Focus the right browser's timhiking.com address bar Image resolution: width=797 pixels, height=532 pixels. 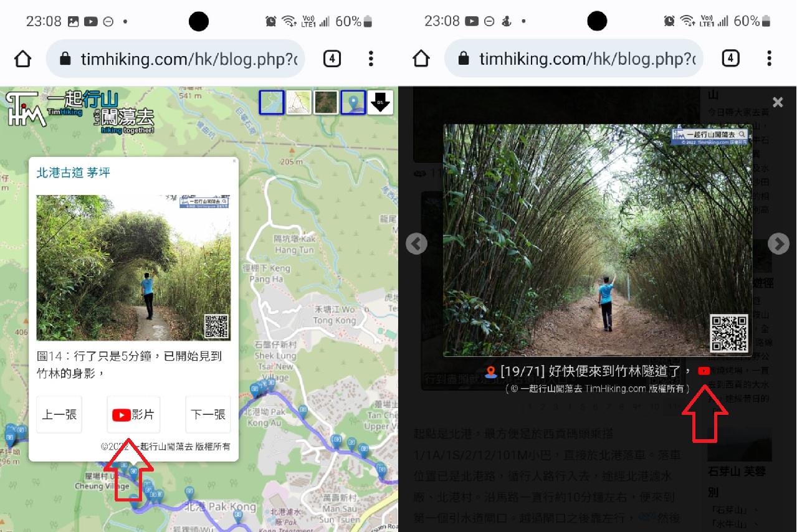(574, 59)
